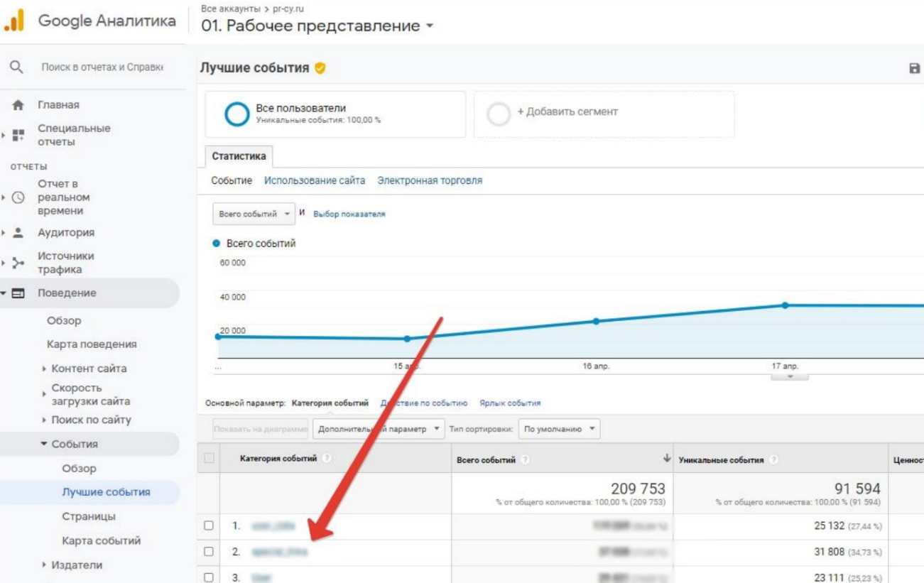This screenshot has height=583, width=924.
Task: Check the checkbox for row 2
Action: coord(209,551)
